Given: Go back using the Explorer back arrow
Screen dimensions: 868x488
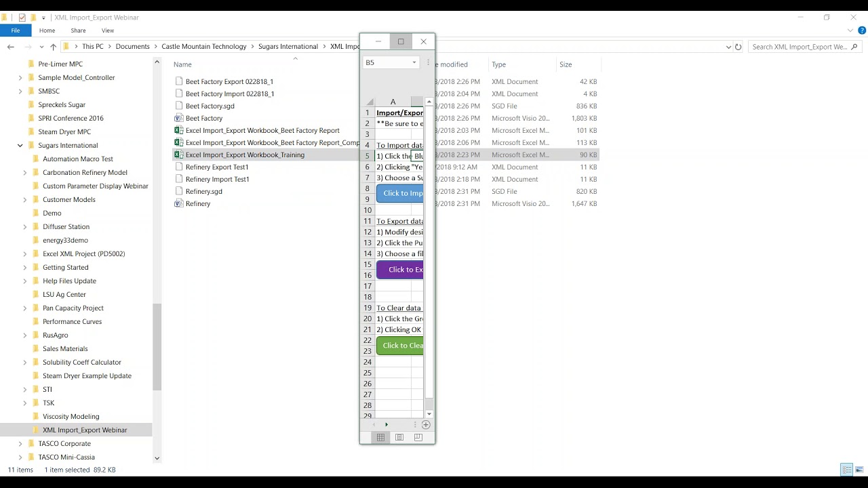Looking at the screenshot, I should (10, 47).
